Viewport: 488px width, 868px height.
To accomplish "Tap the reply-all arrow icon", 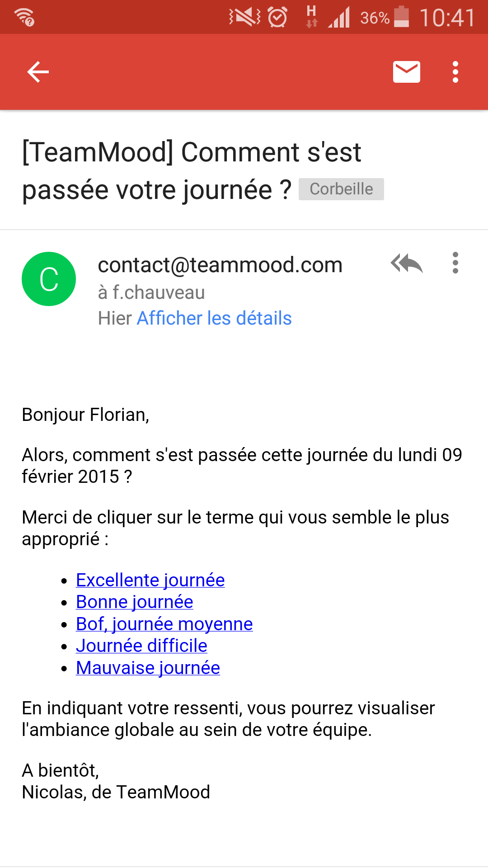I will [406, 264].
